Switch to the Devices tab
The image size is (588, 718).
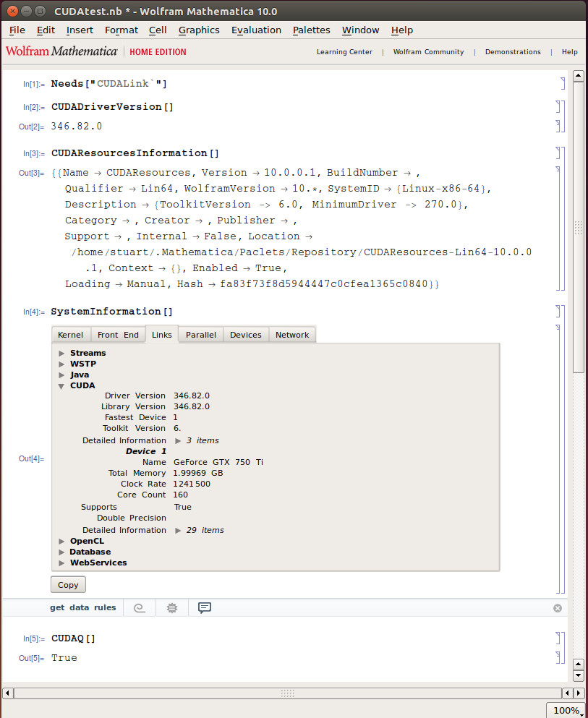246,335
